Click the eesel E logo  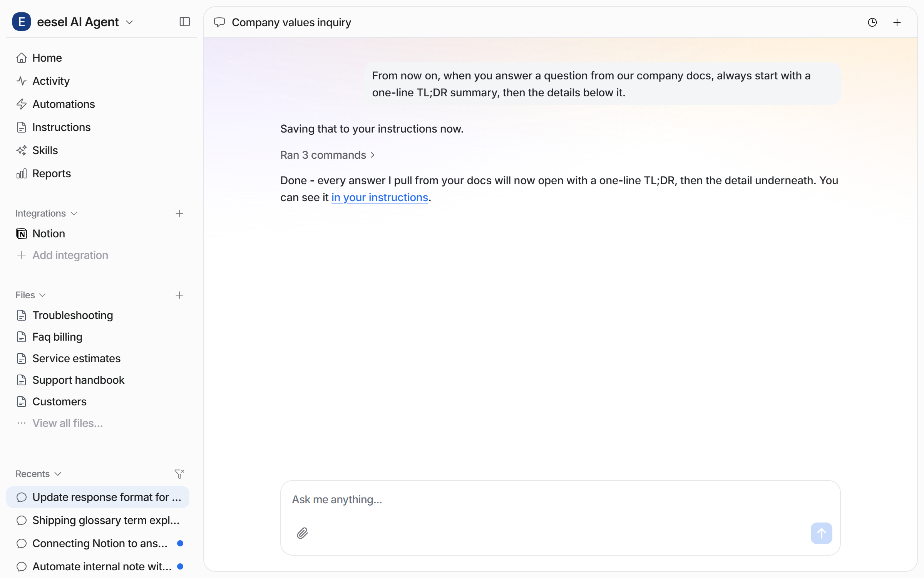click(22, 22)
